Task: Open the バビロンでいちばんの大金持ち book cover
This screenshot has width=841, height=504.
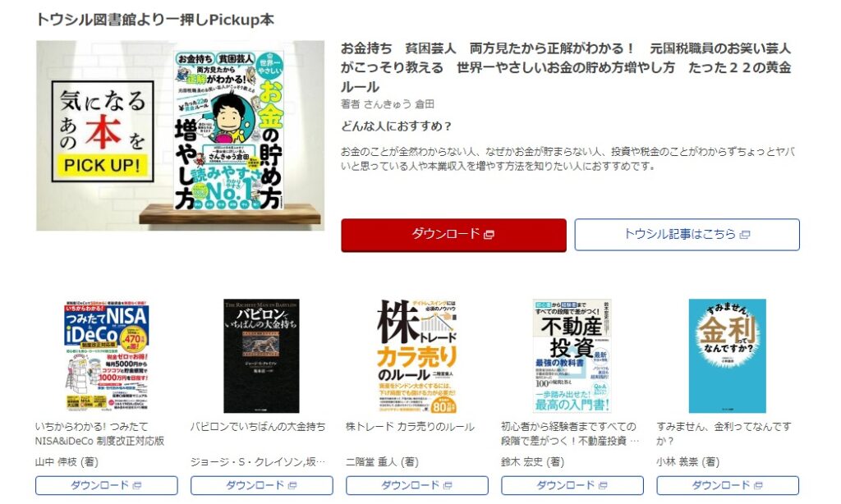Action: tap(261, 356)
